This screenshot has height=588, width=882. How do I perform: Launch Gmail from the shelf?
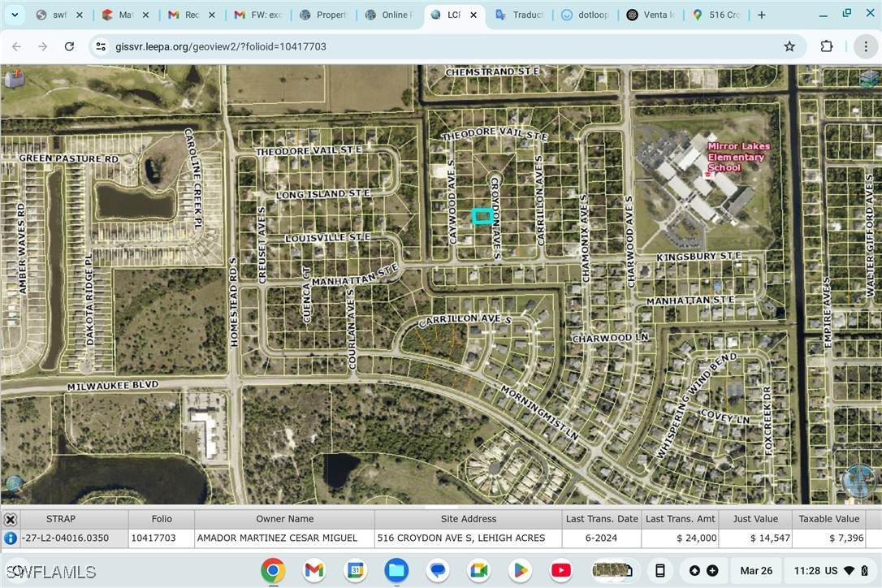(x=313, y=570)
